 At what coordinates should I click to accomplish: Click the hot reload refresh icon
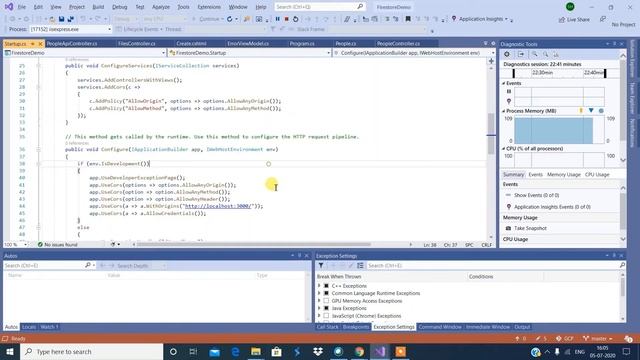coord(230,19)
